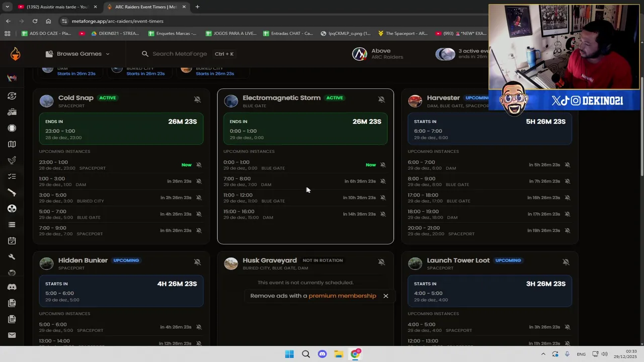Click Cold Snap event title
The height and width of the screenshot is (362, 644).
[x=76, y=98]
